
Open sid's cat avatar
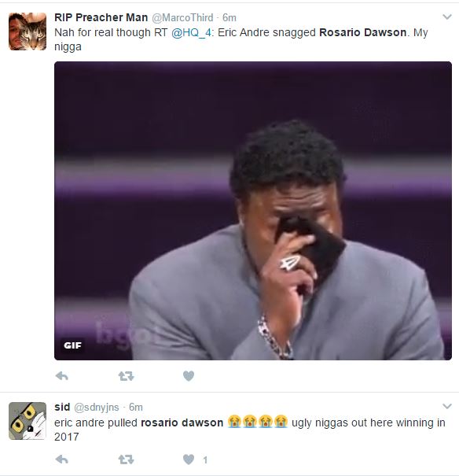tap(28, 421)
